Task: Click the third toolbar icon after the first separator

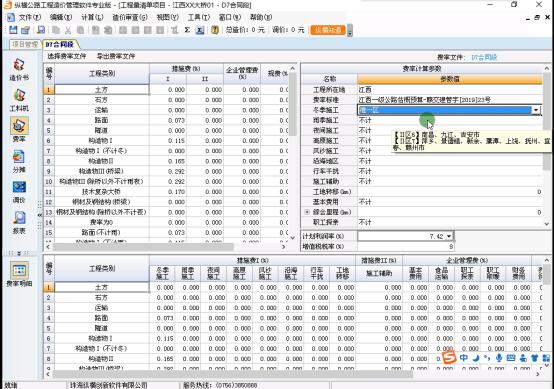Action: (x=41, y=30)
